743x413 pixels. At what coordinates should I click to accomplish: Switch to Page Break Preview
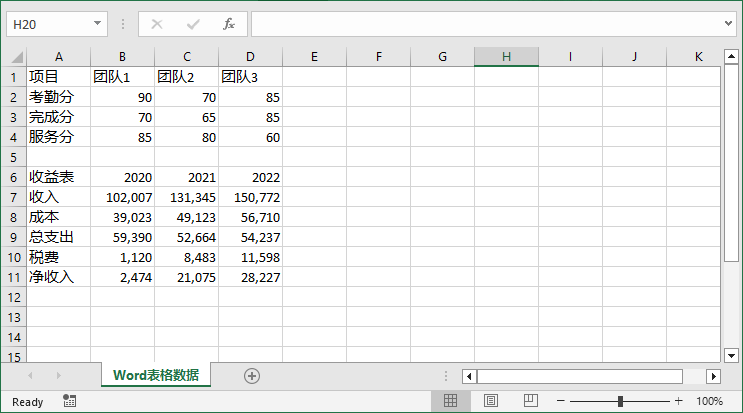(x=531, y=401)
